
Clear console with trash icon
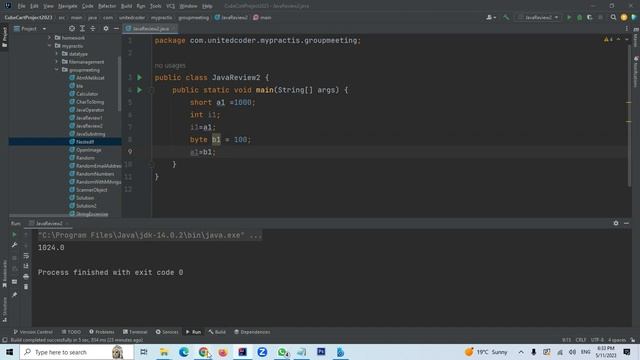(x=26, y=287)
